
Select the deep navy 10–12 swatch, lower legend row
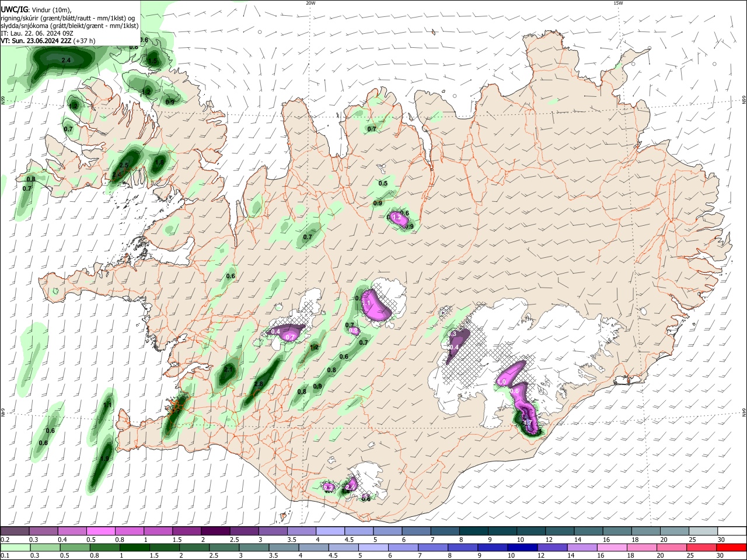tap(522, 547)
